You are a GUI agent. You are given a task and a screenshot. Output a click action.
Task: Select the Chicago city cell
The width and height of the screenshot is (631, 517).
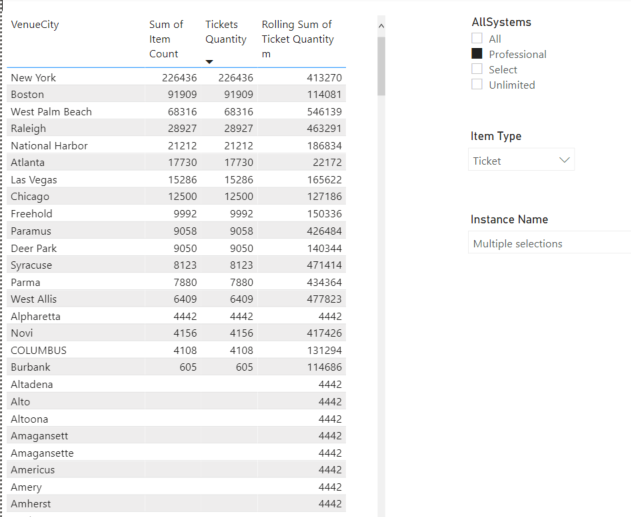(x=30, y=197)
